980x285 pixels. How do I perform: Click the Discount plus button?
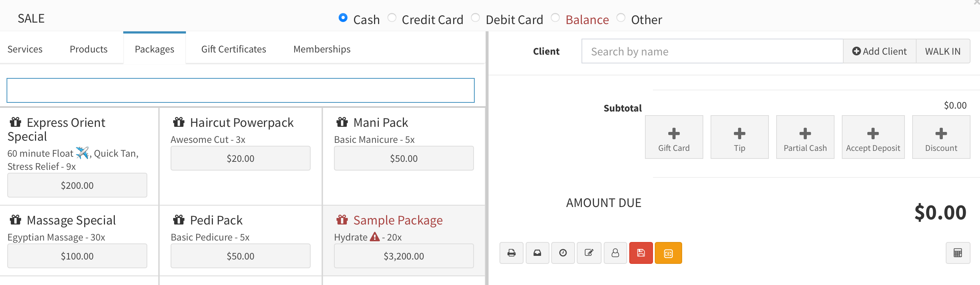point(941,137)
